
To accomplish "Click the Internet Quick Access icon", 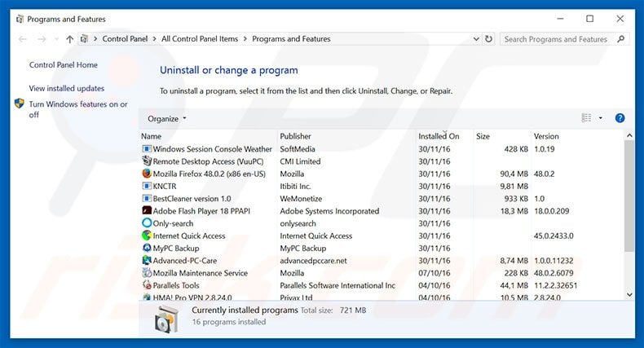I will point(147,236).
